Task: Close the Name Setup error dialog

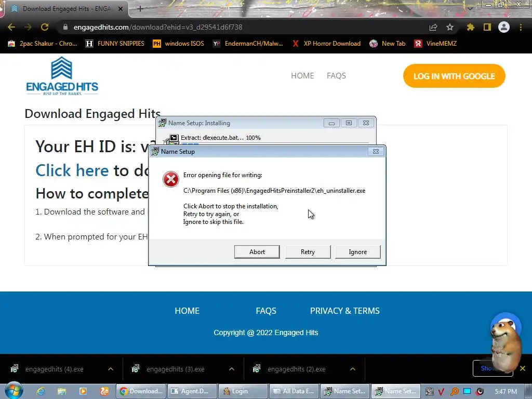Action: 376,151
